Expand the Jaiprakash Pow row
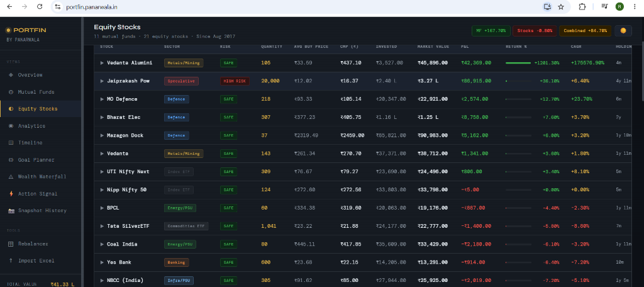 tap(103, 81)
